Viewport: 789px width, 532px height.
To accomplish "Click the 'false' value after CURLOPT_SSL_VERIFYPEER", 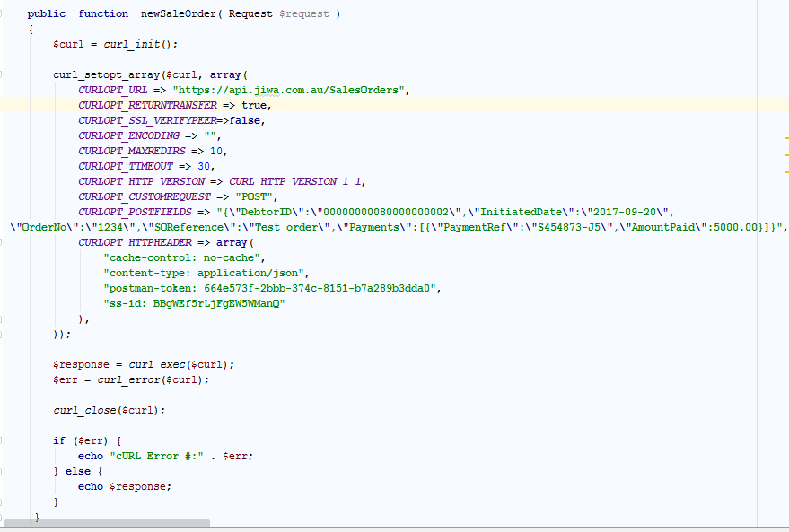I will tap(244, 121).
